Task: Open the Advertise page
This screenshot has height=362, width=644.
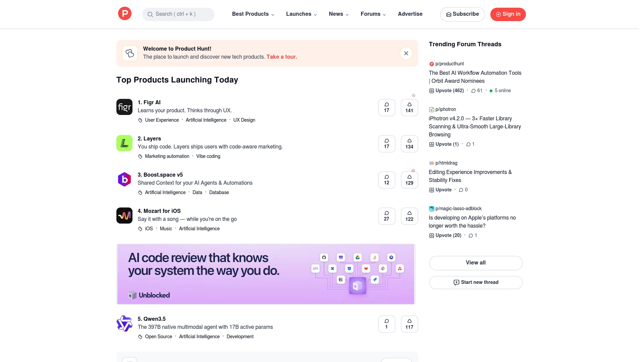Action: coord(410,14)
